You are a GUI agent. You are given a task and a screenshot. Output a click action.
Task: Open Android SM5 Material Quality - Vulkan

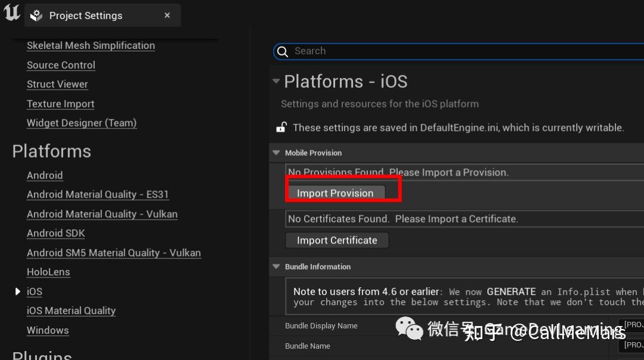click(114, 253)
